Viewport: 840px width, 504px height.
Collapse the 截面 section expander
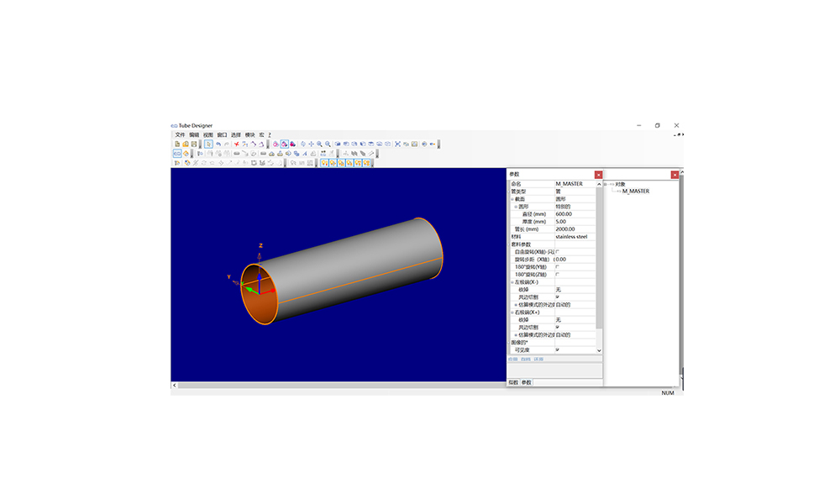(512, 199)
